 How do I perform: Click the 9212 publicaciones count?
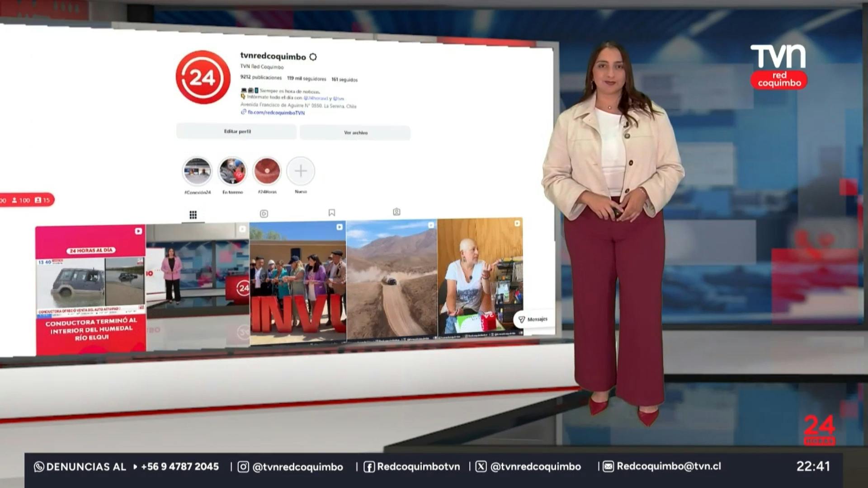coord(261,77)
